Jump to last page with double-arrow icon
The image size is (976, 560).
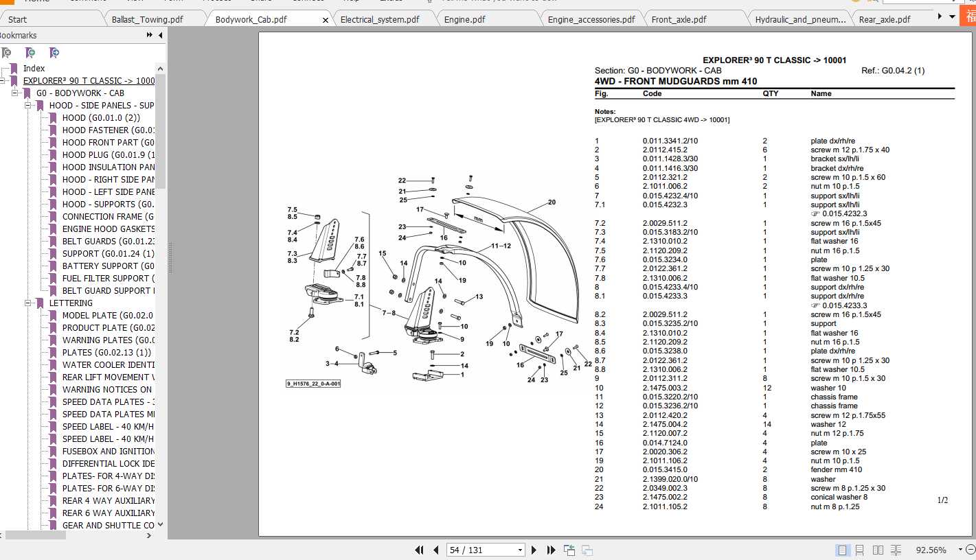click(551, 550)
